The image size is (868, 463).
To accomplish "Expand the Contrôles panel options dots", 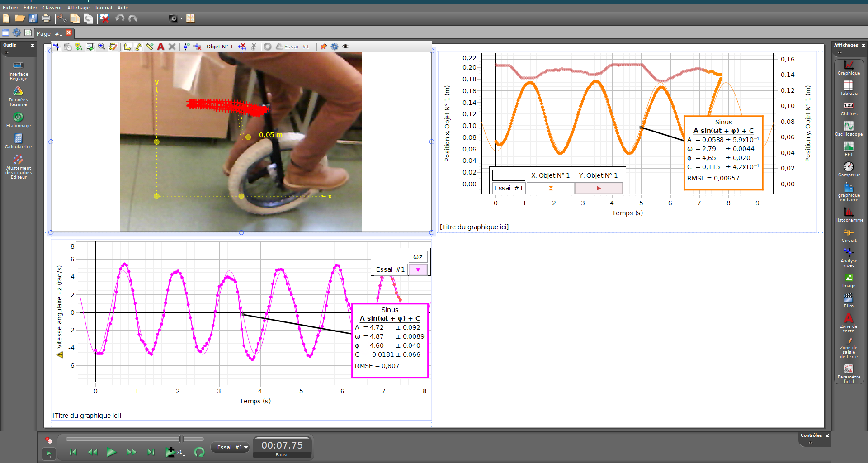I will [x=811, y=443].
